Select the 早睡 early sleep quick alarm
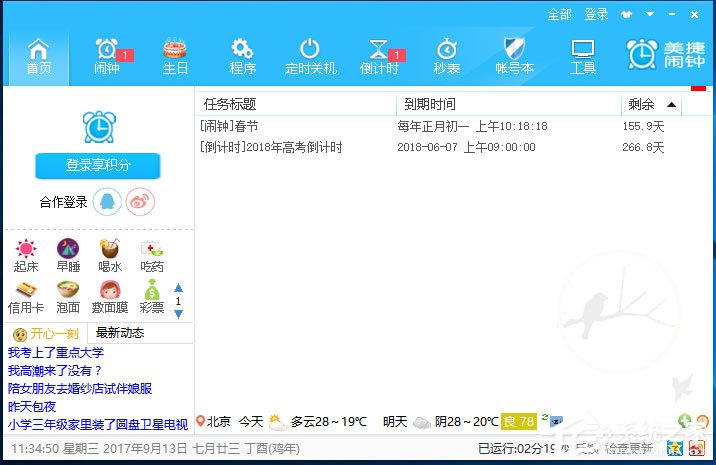Screen dimensions: 716x465 [68, 256]
